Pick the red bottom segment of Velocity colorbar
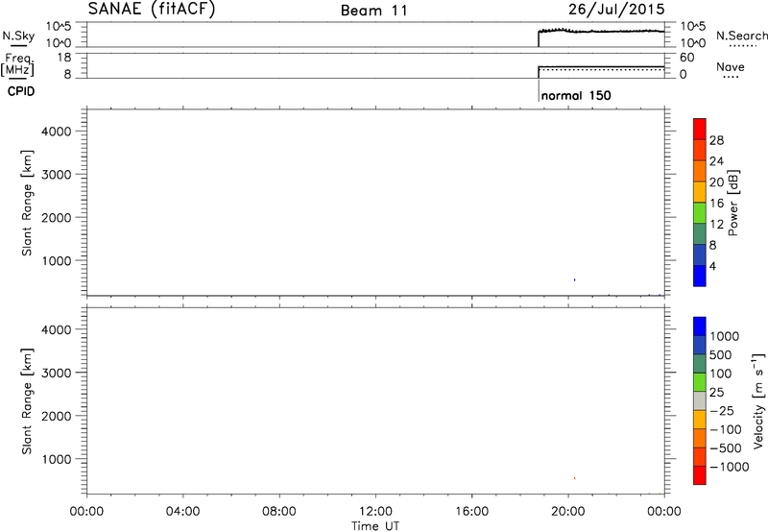This screenshot has height=532, width=768. 700,475
